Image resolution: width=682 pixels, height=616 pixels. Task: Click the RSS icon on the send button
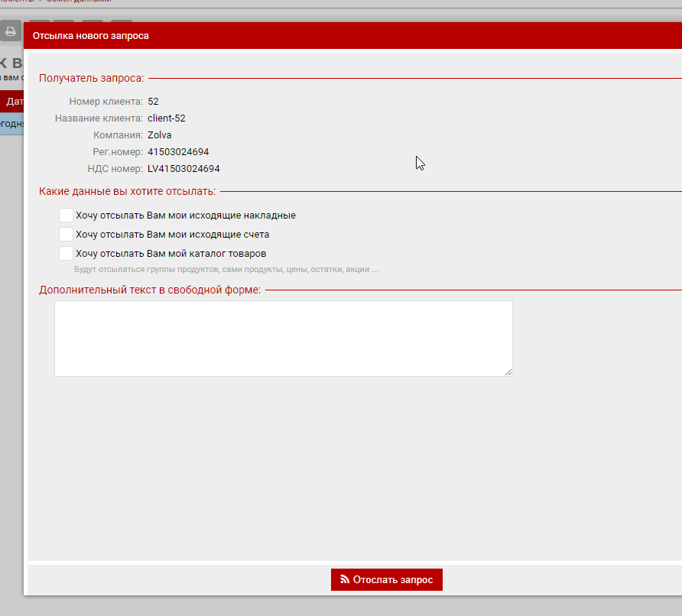(344, 580)
